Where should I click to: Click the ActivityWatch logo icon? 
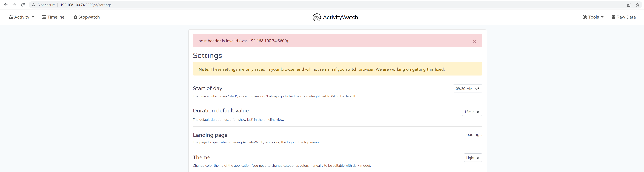click(317, 17)
